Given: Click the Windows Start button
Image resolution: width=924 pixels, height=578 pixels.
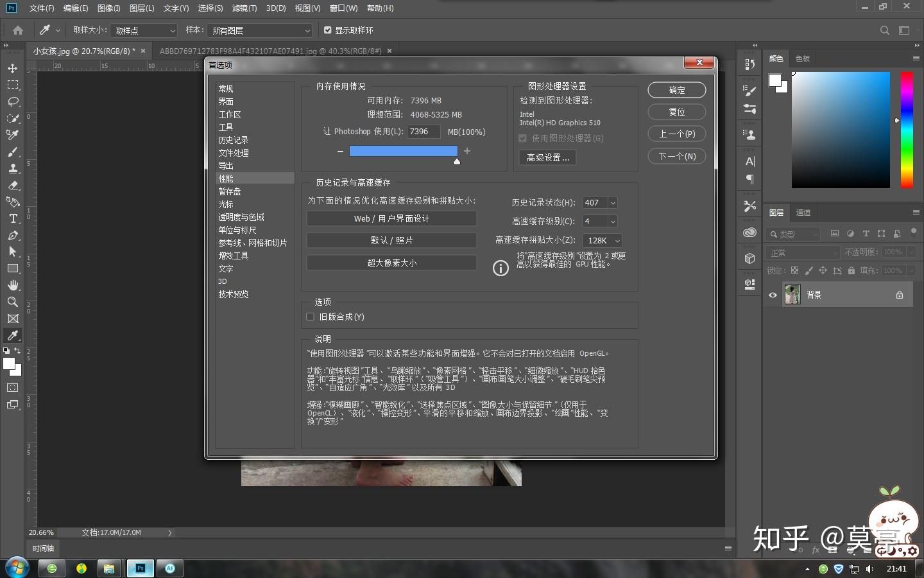Looking at the screenshot, I should point(16,568).
